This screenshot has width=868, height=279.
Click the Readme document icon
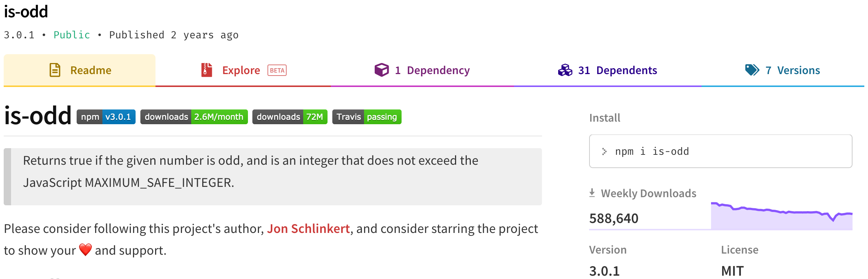[x=55, y=70]
